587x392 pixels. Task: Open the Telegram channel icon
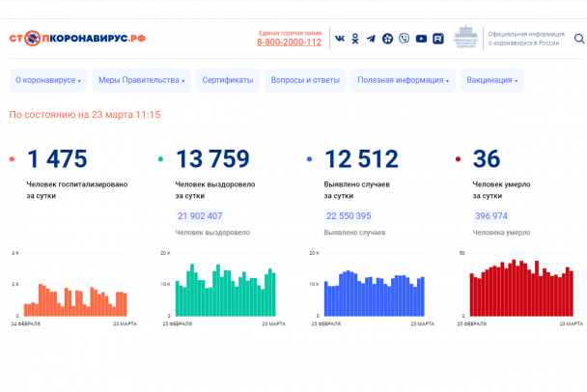pyautogui.click(x=371, y=39)
